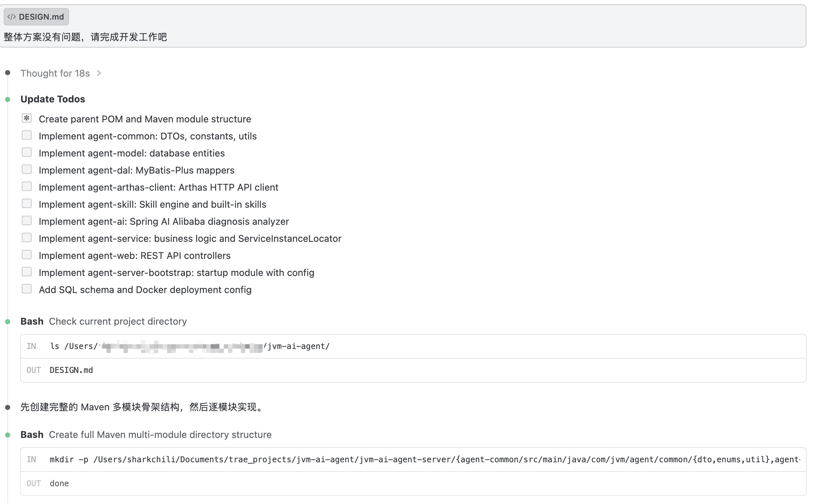Click the green status dot beside Update Todos
Image resolution: width=821 pixels, height=504 pixels.
[x=8, y=99]
